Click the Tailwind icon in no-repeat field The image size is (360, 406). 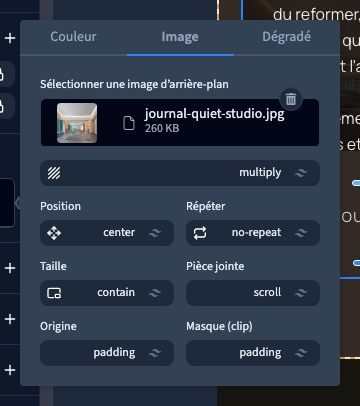[x=301, y=233]
